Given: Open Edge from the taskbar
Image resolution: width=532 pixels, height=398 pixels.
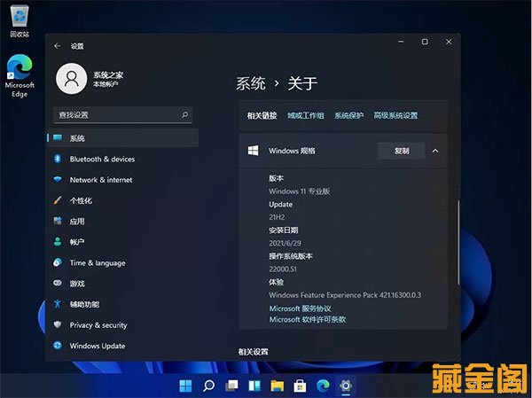Looking at the screenshot, I should click(323, 386).
